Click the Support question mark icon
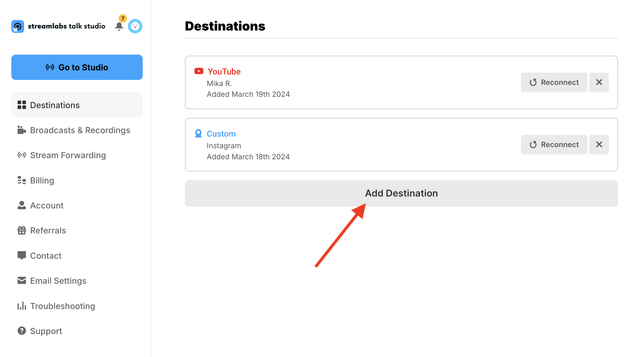The height and width of the screenshot is (357, 644). tap(22, 331)
